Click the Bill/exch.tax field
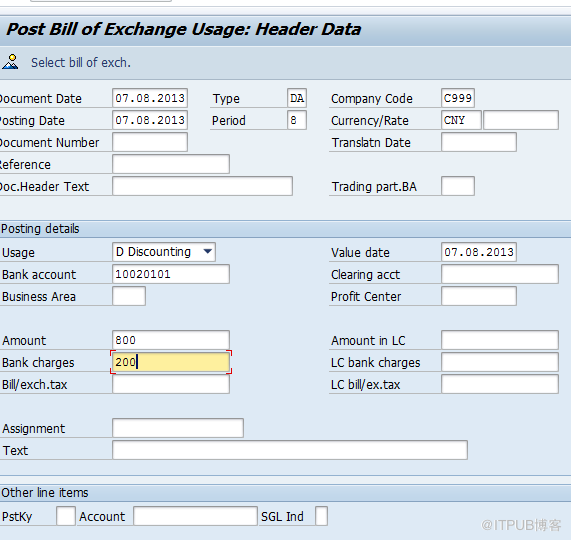 tap(171, 384)
